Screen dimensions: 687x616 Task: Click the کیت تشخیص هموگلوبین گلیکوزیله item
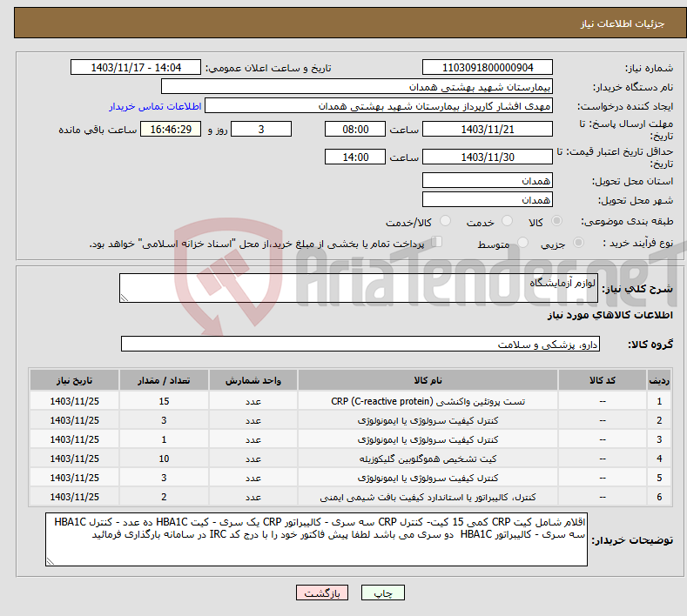428,459
